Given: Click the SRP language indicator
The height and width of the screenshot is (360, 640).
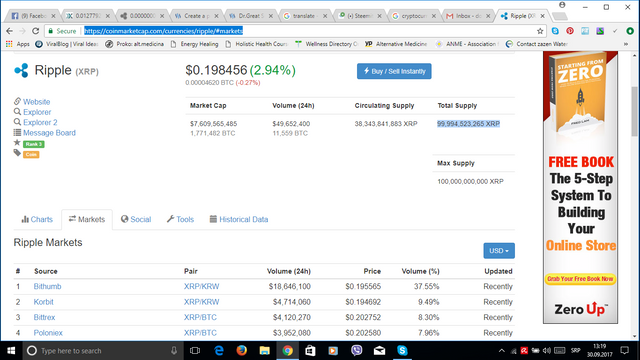Looking at the screenshot, I should [576, 351].
